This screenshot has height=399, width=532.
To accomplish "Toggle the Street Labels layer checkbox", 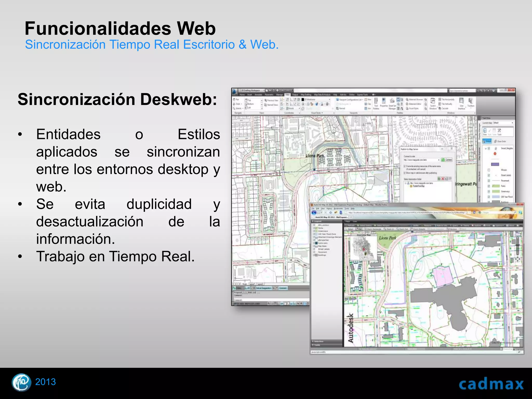I will pyautogui.click(x=489, y=175).
